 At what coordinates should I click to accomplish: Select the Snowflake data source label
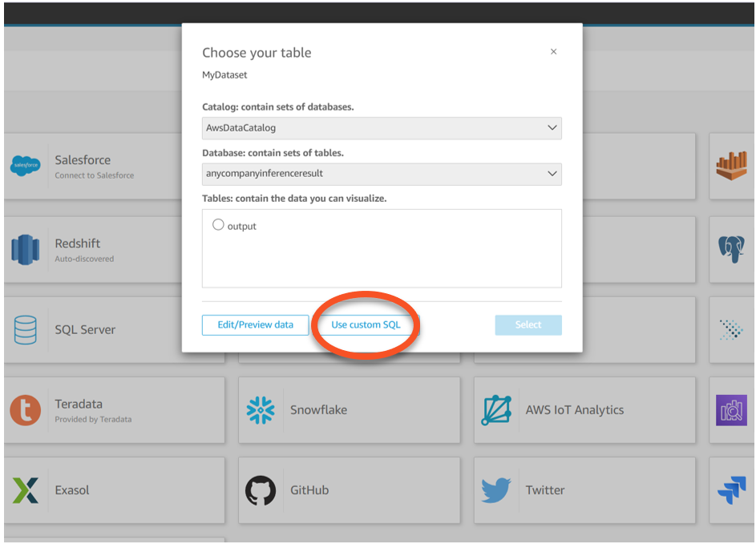tap(318, 410)
